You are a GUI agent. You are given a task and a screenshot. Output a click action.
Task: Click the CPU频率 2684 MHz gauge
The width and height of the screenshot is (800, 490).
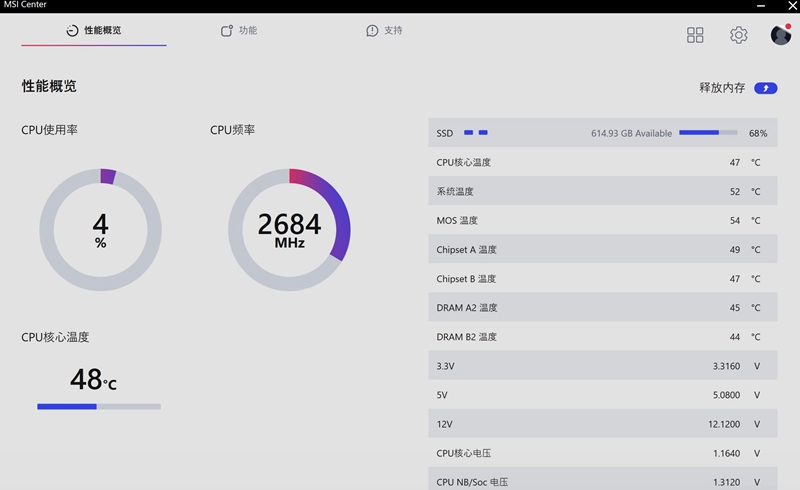click(x=289, y=229)
